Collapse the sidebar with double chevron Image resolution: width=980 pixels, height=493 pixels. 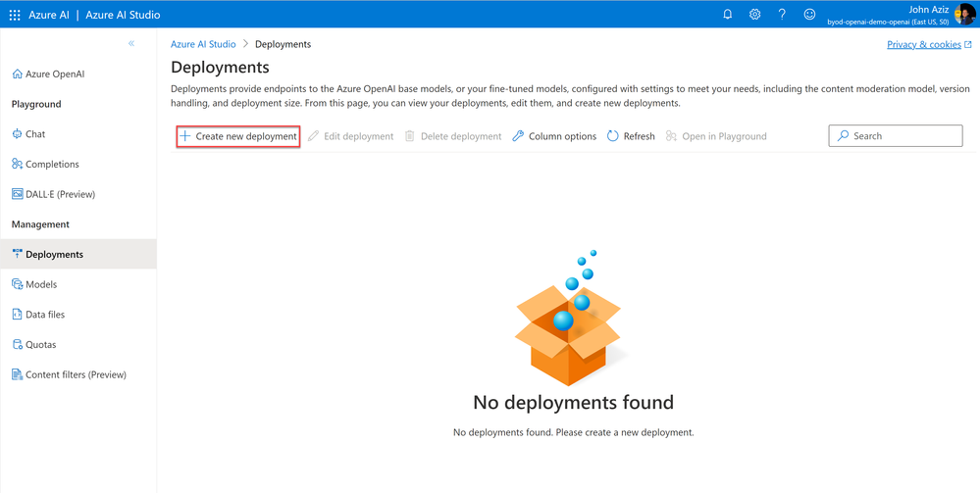pyautogui.click(x=131, y=44)
